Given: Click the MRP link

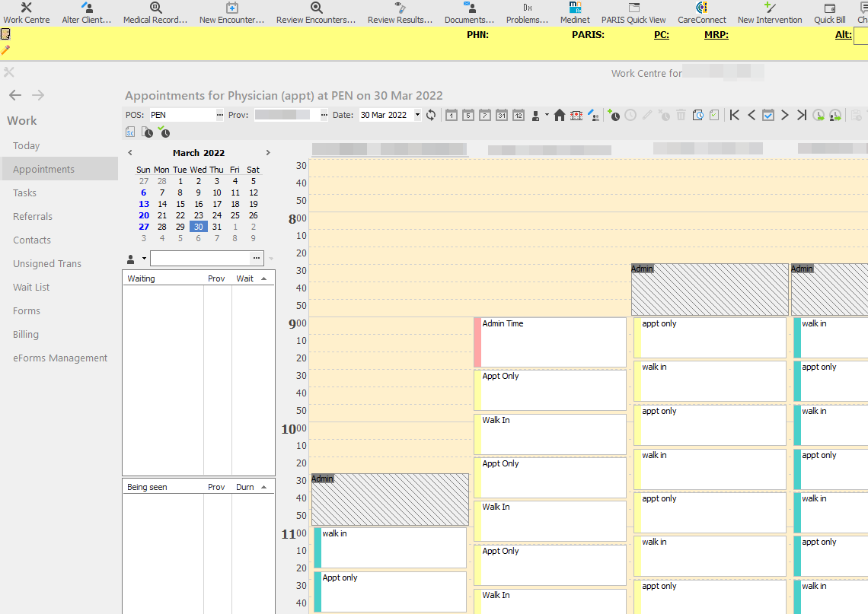Looking at the screenshot, I should click(715, 34).
